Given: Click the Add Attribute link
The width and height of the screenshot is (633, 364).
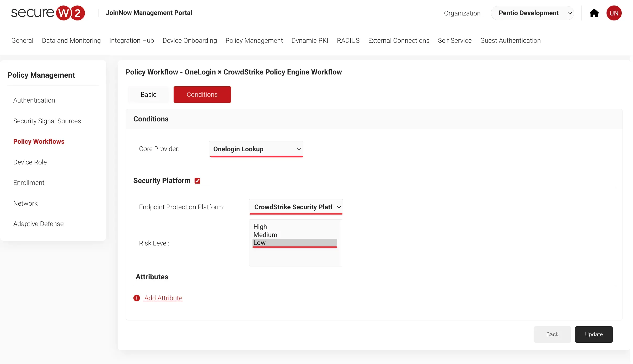Looking at the screenshot, I should [x=163, y=298].
